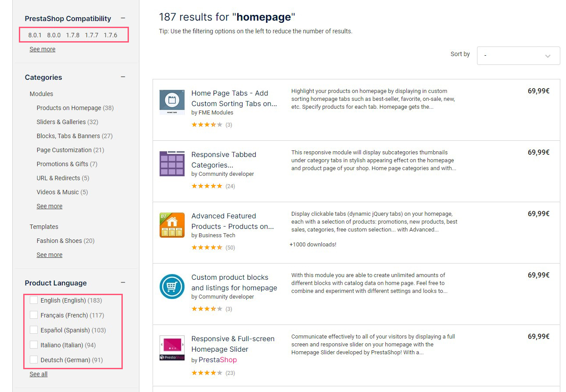
Task: Open the Sort by dropdown
Action: pos(518,56)
